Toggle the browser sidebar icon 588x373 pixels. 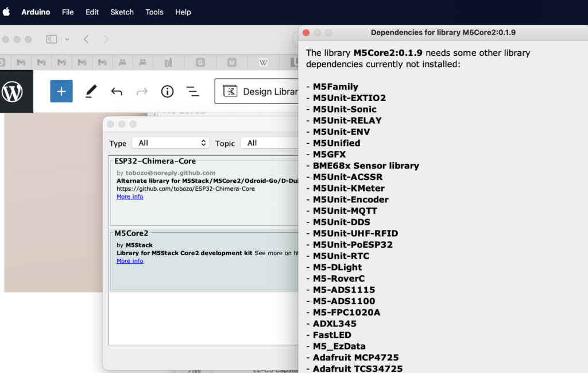pos(51,40)
